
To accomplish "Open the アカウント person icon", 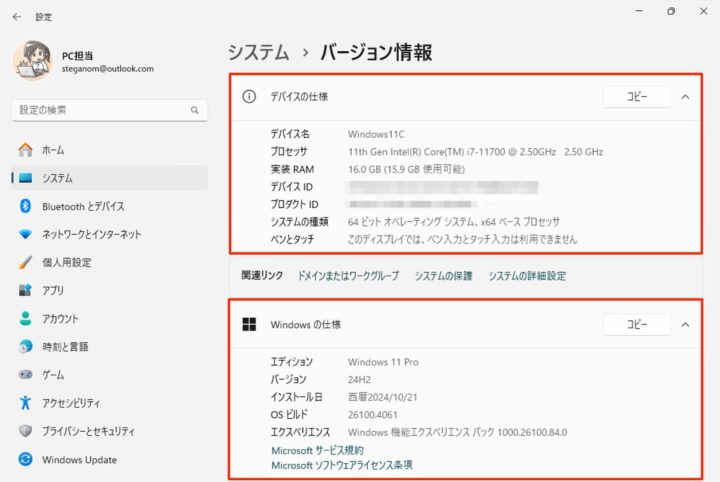I will click(25, 318).
